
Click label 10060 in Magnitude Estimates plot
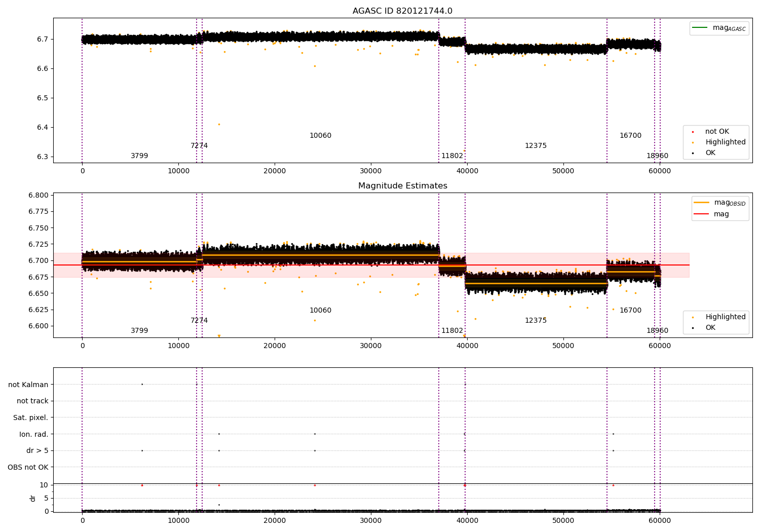pyautogui.click(x=320, y=311)
